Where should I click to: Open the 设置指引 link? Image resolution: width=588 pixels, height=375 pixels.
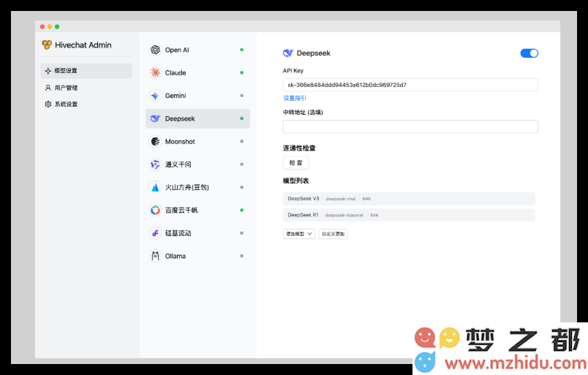pos(295,98)
